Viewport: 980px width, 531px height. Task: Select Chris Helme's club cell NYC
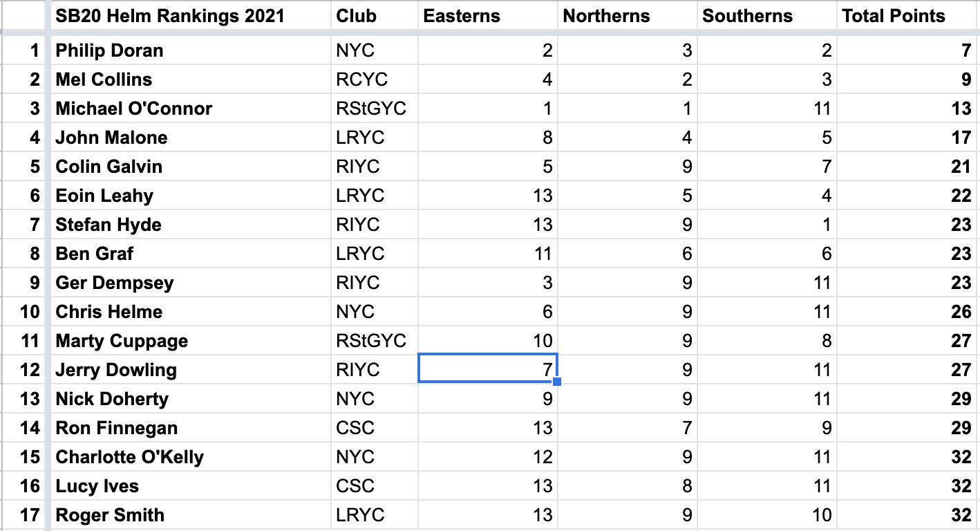[x=375, y=312]
